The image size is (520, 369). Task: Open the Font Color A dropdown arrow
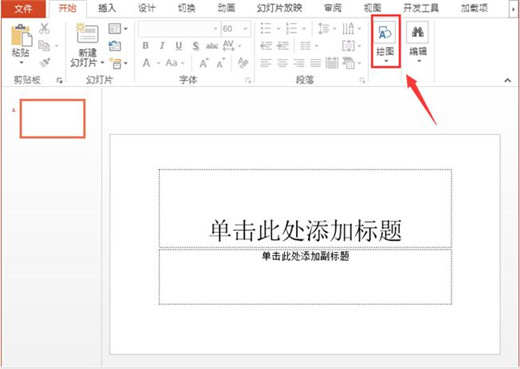tap(159, 63)
